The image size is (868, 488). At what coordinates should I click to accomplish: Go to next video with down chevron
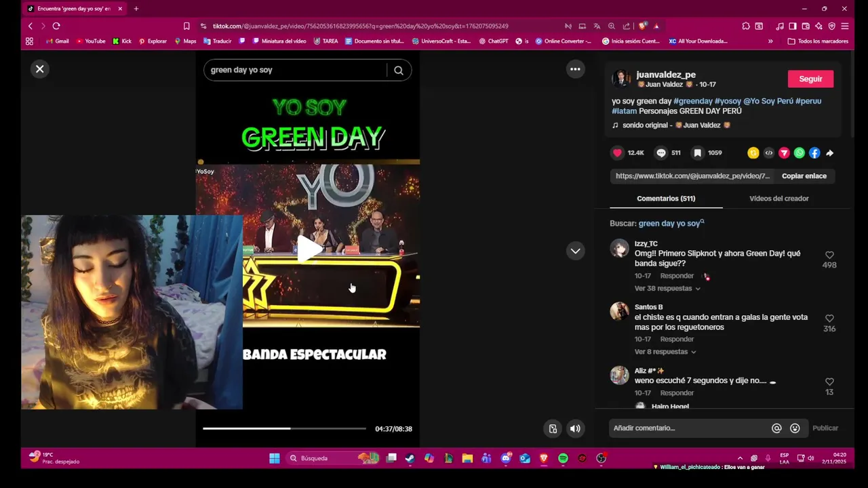(x=575, y=251)
